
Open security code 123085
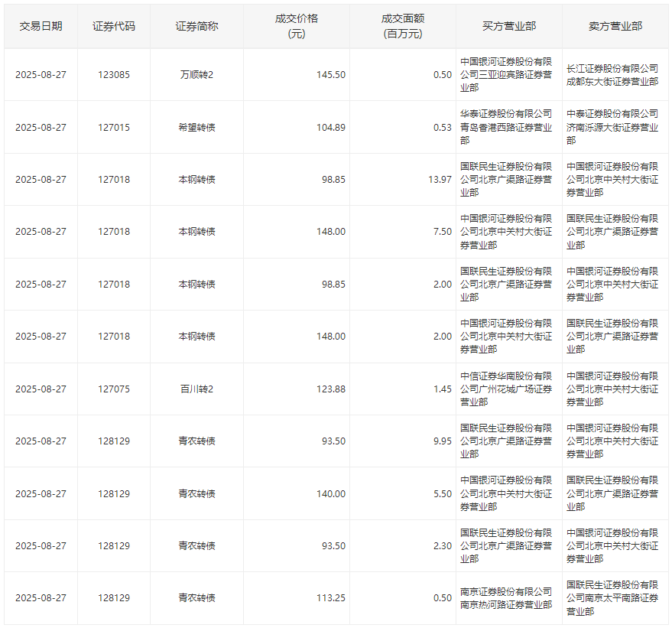[x=114, y=75]
